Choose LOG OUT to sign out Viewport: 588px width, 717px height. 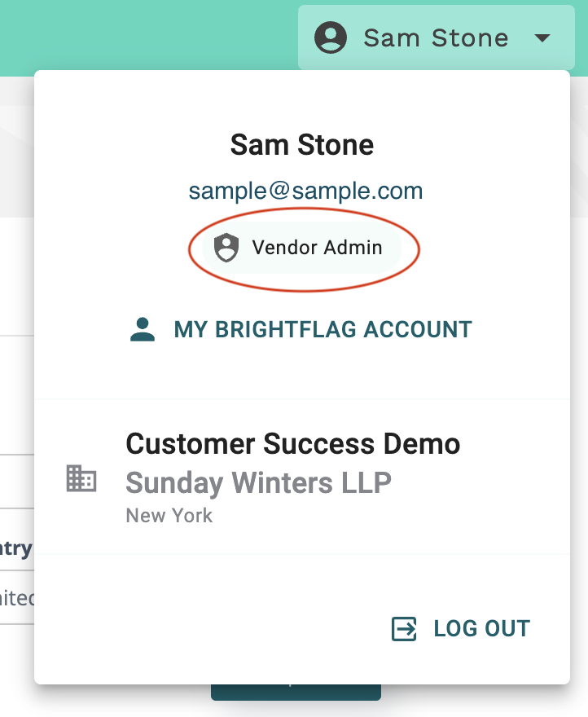(x=482, y=628)
